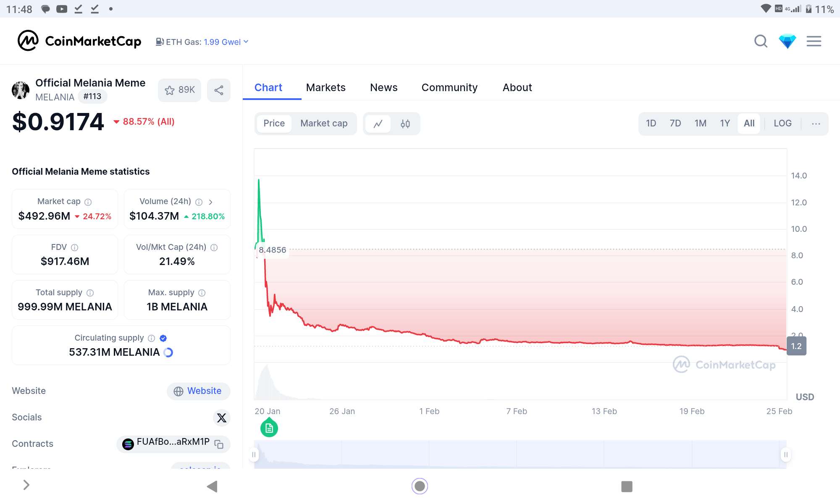Screen dimensions: 840x504
Task: Select the line chart view icon
Action: click(378, 123)
